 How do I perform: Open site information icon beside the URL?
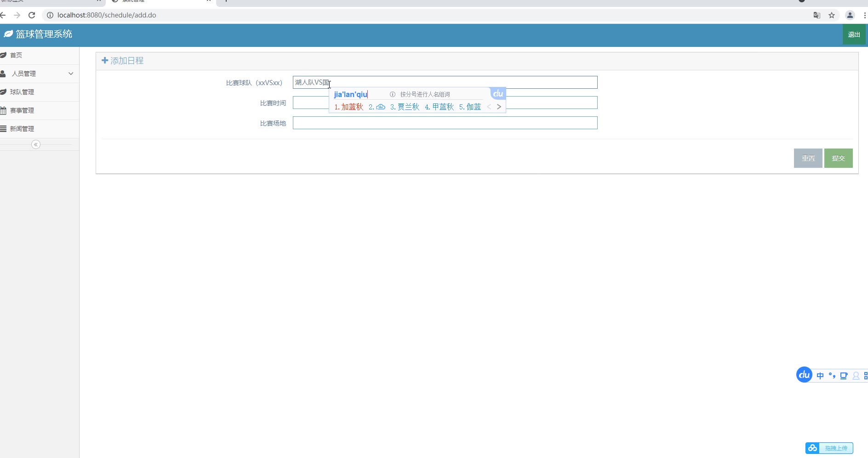click(50, 15)
